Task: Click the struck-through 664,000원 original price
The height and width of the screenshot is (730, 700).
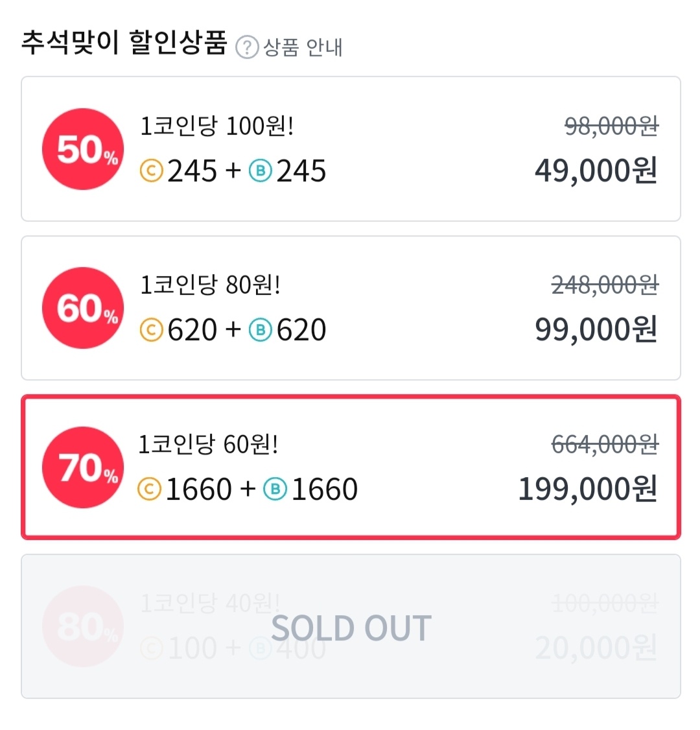Action: pos(605,445)
